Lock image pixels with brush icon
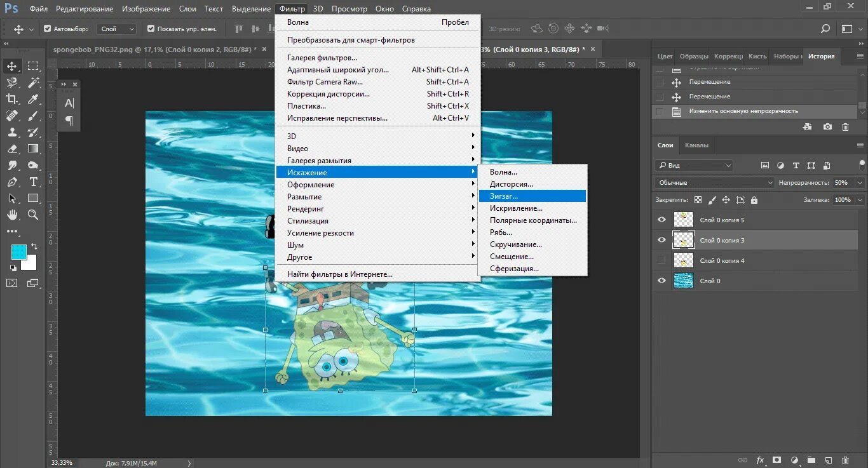Screen dimensions: 868x468 pos(712,200)
